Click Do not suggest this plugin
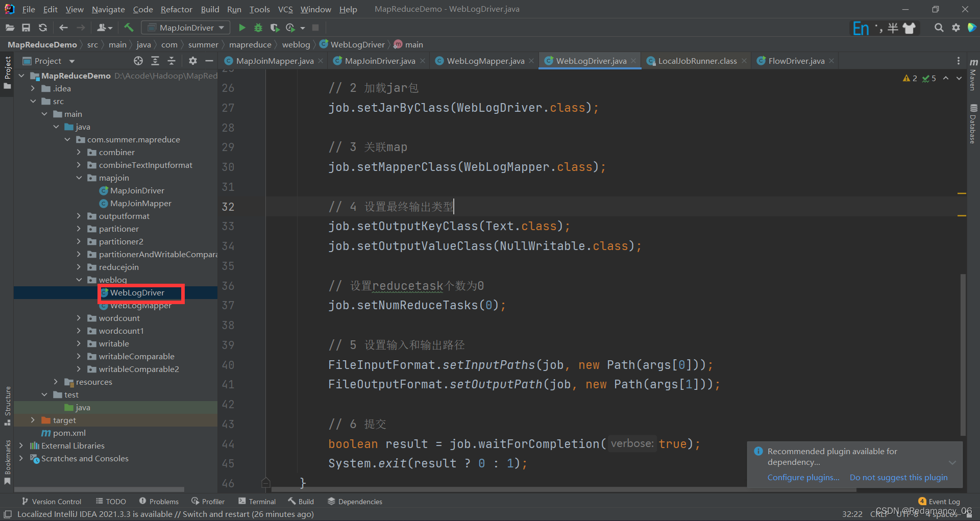Screen dimensions: 980x521 click(x=898, y=478)
